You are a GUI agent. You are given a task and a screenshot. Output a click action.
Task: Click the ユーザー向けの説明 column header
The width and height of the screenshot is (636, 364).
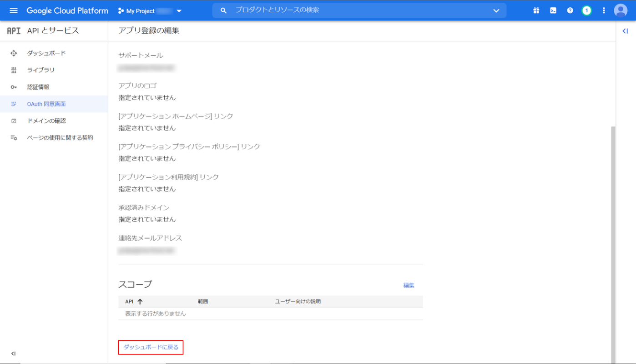(x=298, y=301)
